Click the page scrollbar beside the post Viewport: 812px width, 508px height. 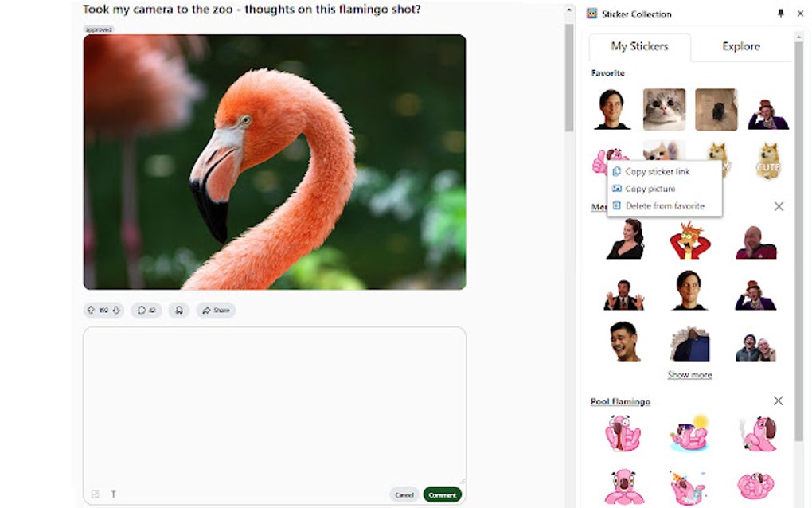click(569, 78)
